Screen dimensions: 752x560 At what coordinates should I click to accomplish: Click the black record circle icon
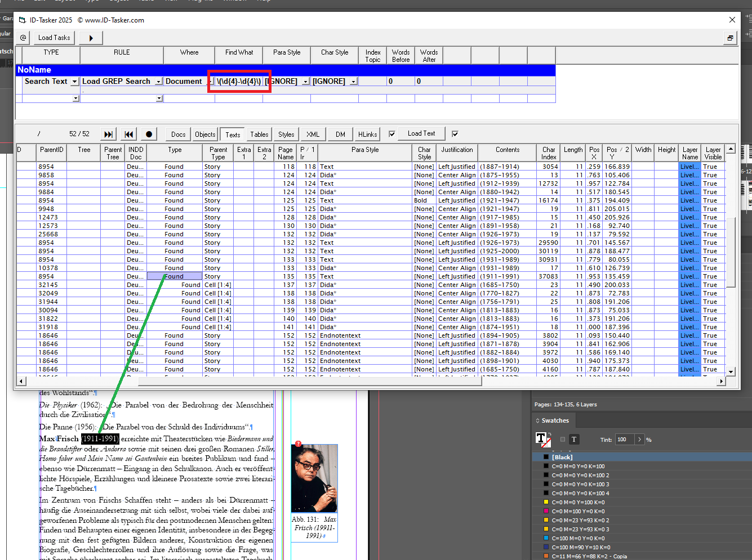[x=148, y=133]
